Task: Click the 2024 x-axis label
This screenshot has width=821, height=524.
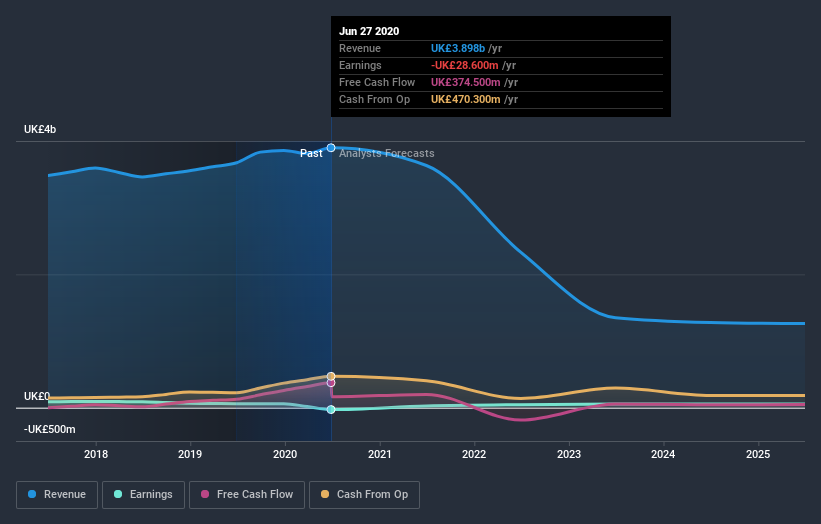Action: pyautogui.click(x=663, y=454)
